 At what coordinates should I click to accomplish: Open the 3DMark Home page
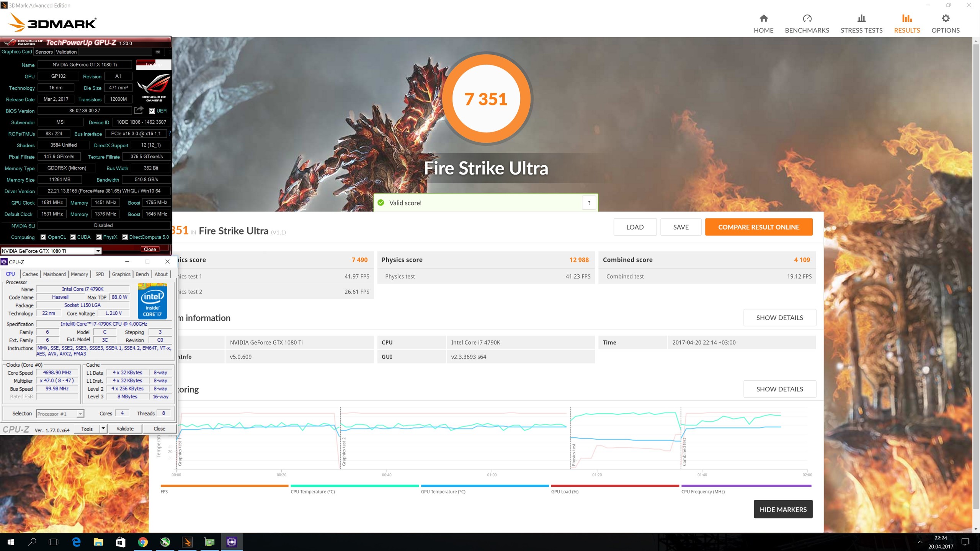[x=763, y=24]
